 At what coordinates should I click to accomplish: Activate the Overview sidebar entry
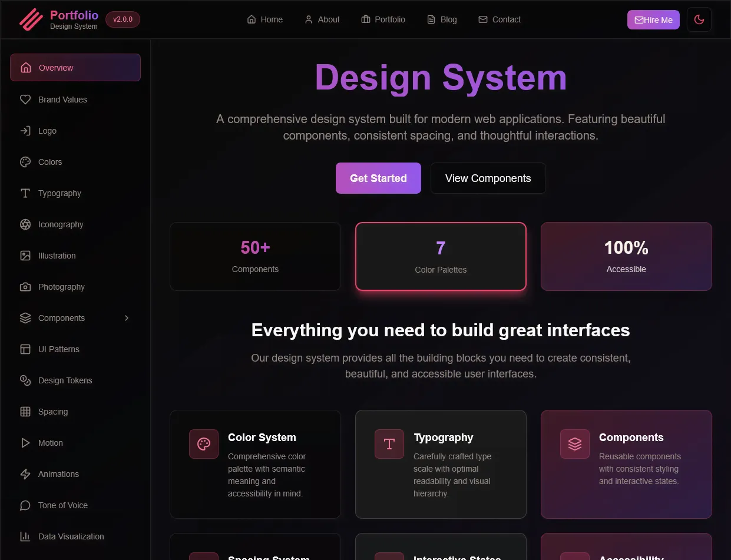click(x=75, y=67)
